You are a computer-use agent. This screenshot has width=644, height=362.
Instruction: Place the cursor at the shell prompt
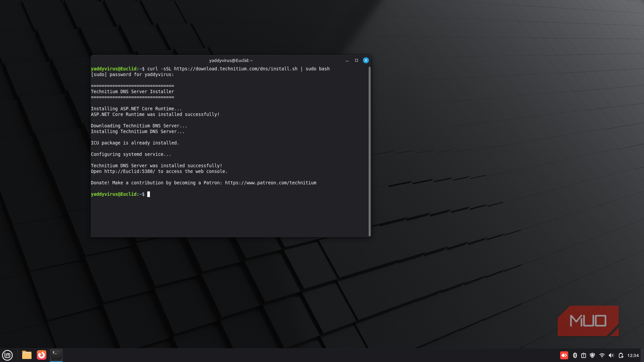[148, 194]
